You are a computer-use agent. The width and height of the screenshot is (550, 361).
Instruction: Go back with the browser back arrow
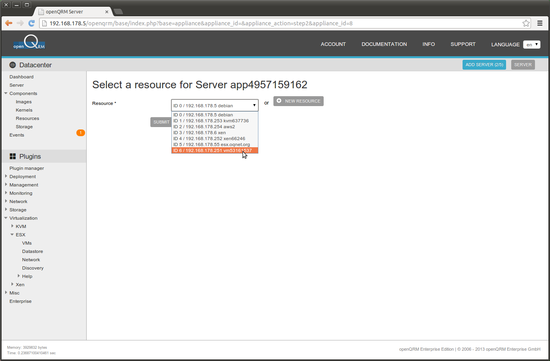pos(9,23)
